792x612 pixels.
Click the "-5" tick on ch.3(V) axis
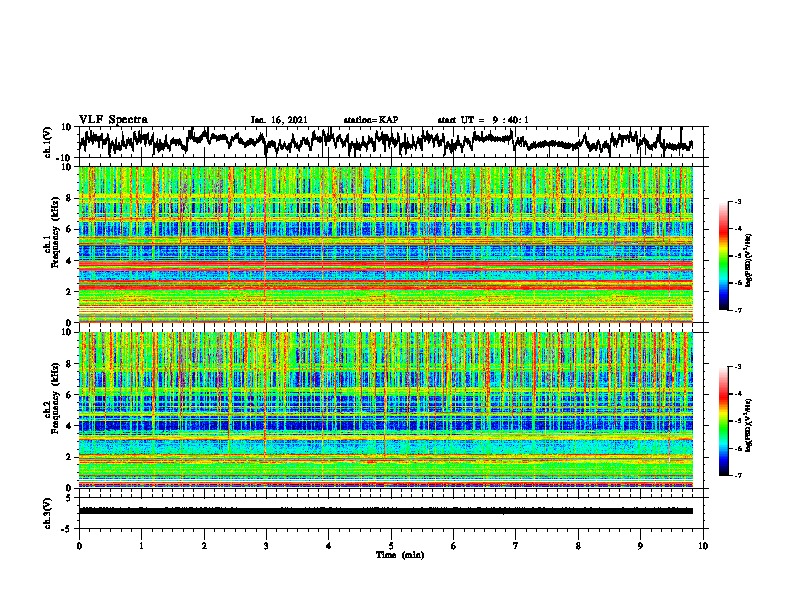coord(68,529)
